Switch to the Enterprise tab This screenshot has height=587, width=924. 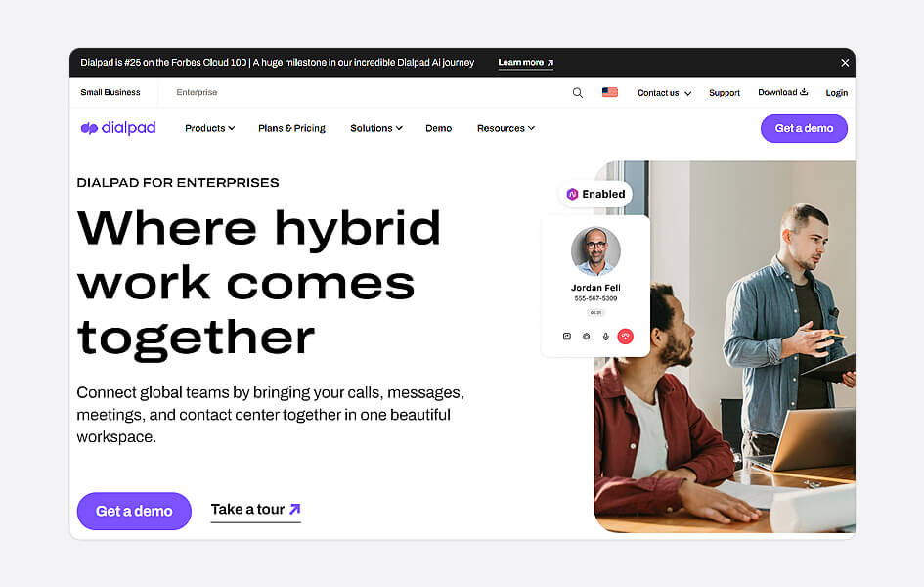pyautogui.click(x=197, y=93)
